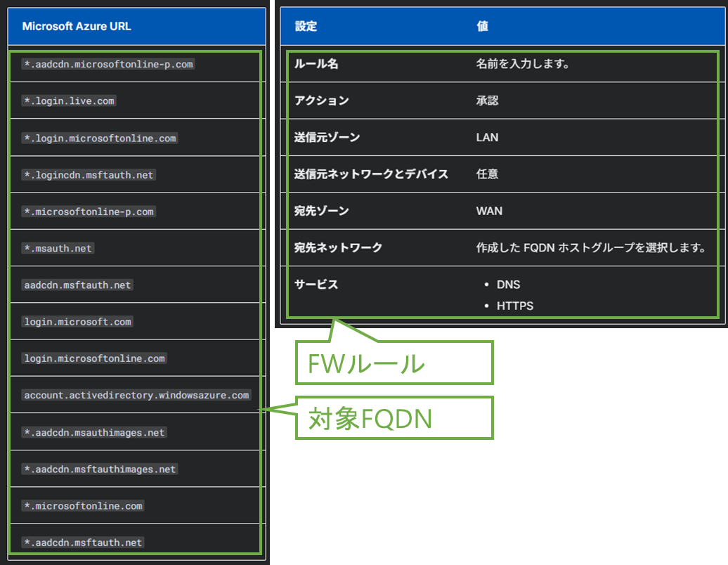728x565 pixels.
Task: Select *.microsoftonline.com URL entry
Action: pyautogui.click(x=83, y=505)
